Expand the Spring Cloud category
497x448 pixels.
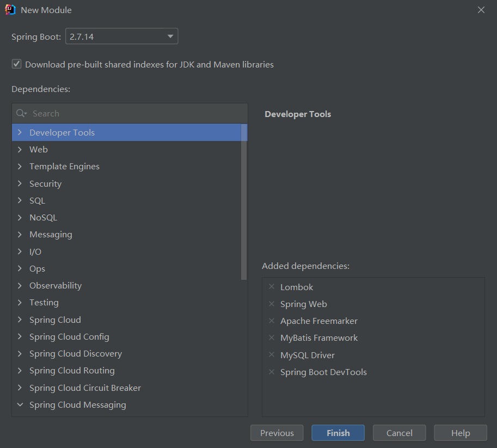pyautogui.click(x=20, y=320)
